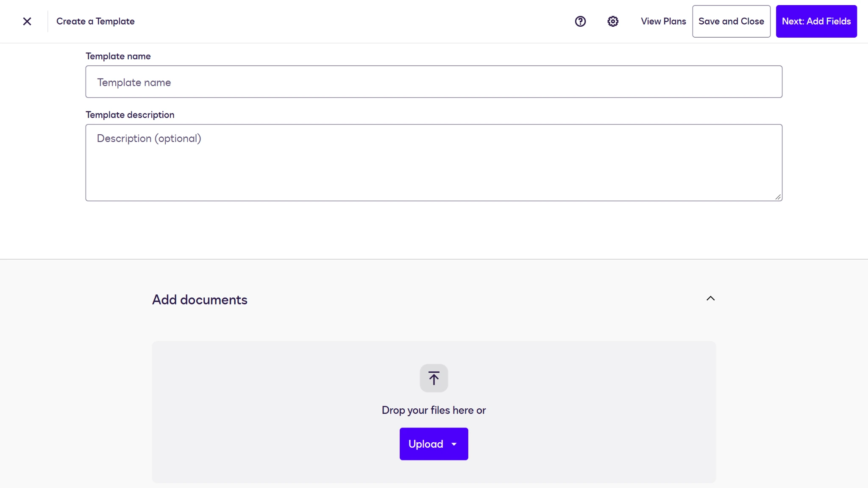Click Save and Close button
Image resolution: width=868 pixels, height=488 pixels.
click(731, 21)
